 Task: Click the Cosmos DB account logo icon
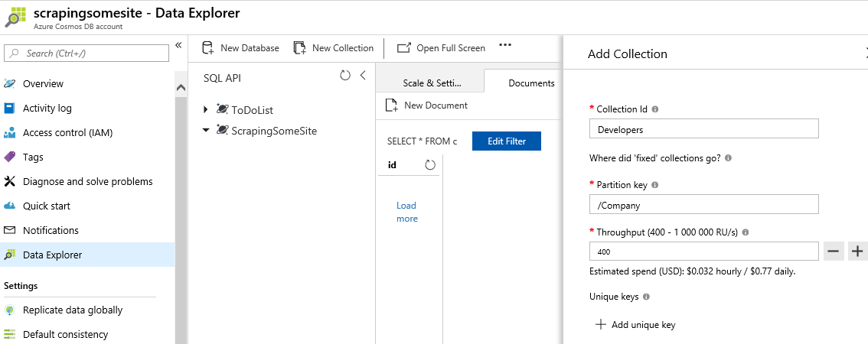click(15, 17)
